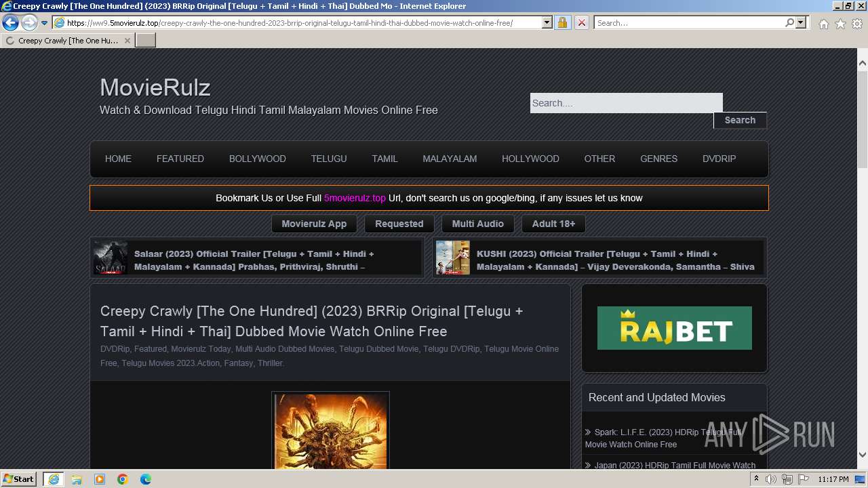The width and height of the screenshot is (868, 488).
Task: Open Spark: L.I.F.E. (2023) movie link
Action: [x=665, y=438]
